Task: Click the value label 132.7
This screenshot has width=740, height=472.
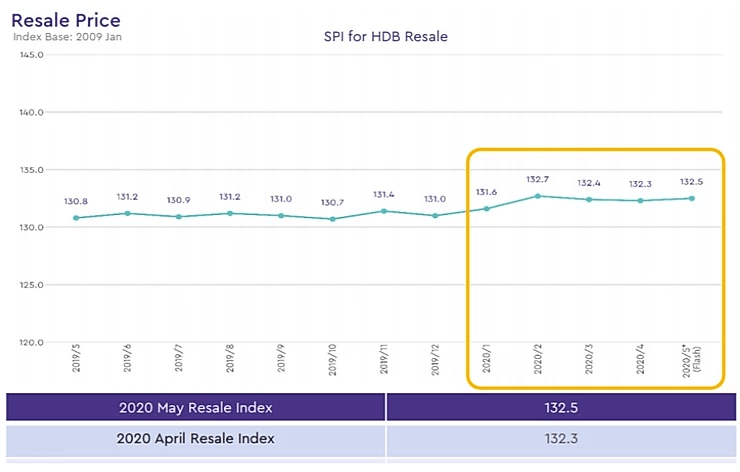Action: point(538,179)
